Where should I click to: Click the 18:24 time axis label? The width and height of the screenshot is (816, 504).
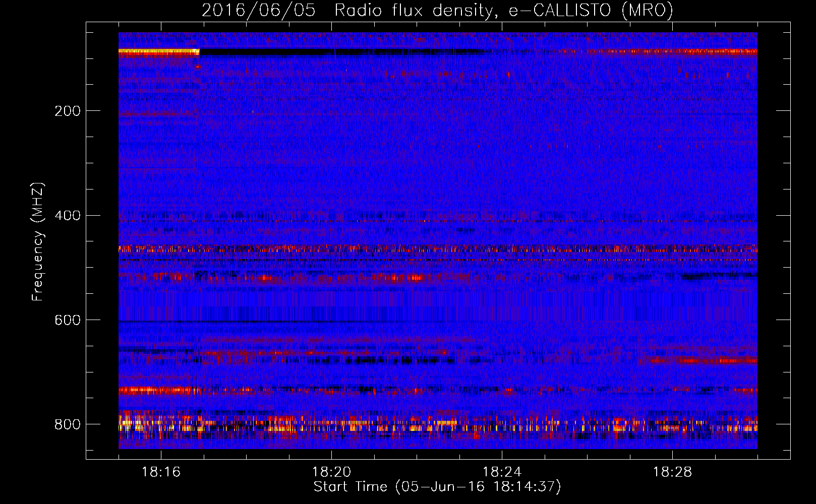coord(502,472)
